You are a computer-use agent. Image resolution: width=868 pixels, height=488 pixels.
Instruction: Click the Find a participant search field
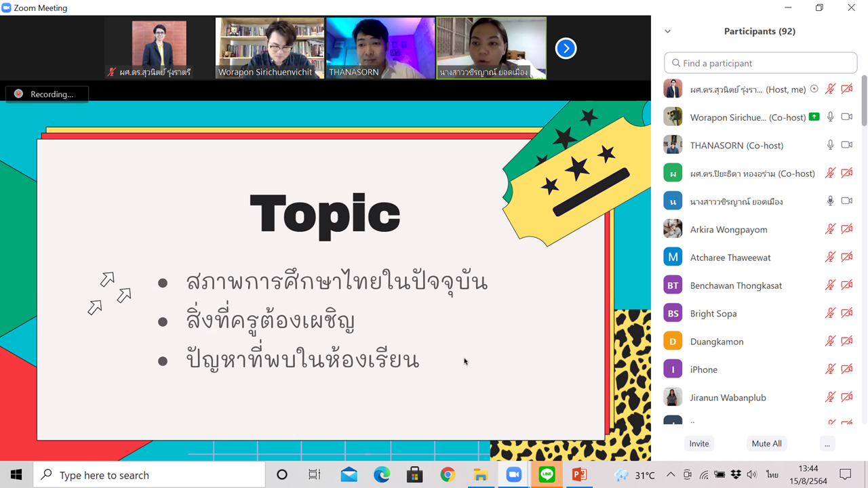click(x=761, y=63)
